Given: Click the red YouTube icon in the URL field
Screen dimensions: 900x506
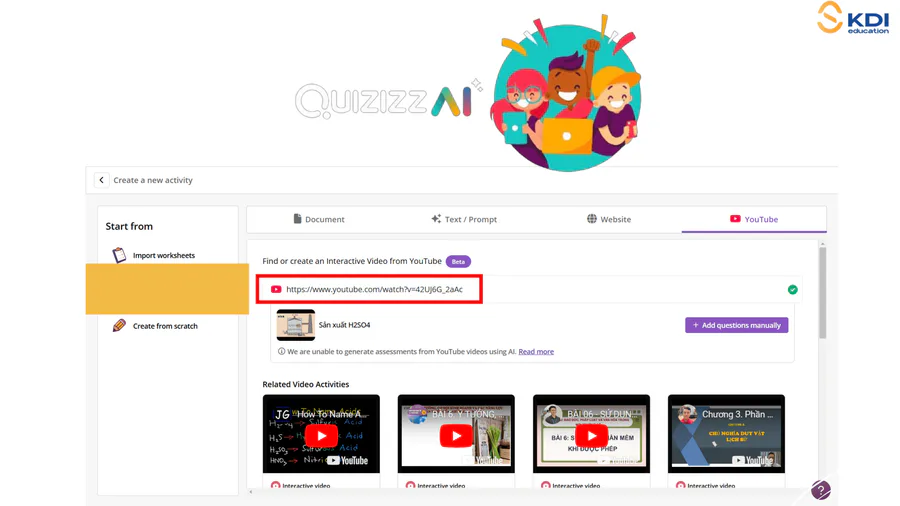Looking at the screenshot, I should click(276, 290).
